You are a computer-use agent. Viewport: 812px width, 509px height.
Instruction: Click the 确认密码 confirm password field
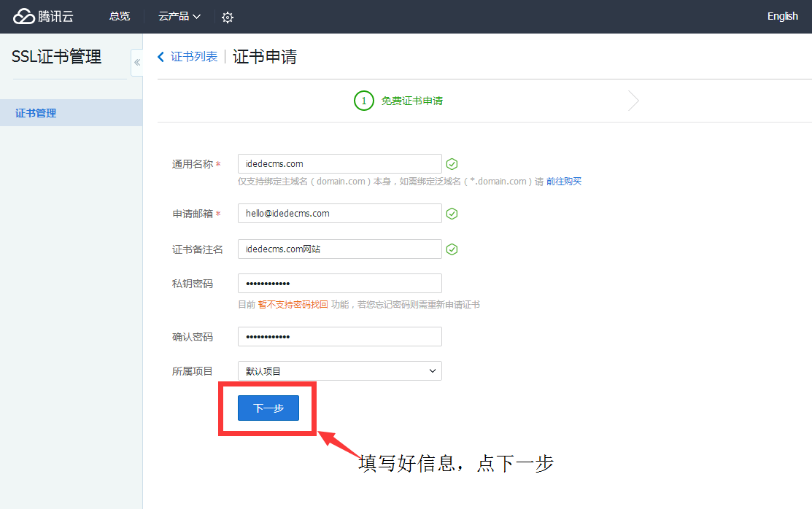click(340, 337)
